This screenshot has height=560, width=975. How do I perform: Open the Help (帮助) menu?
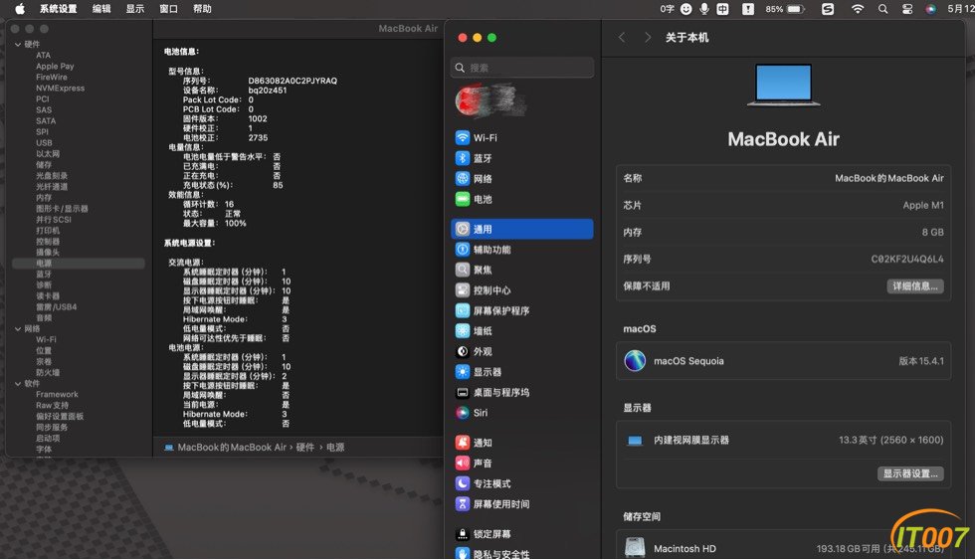pyautogui.click(x=202, y=9)
